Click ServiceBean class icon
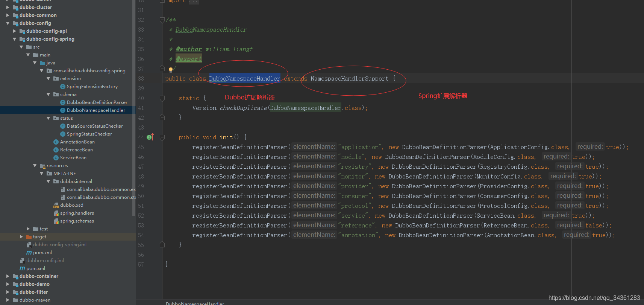 click(56, 158)
